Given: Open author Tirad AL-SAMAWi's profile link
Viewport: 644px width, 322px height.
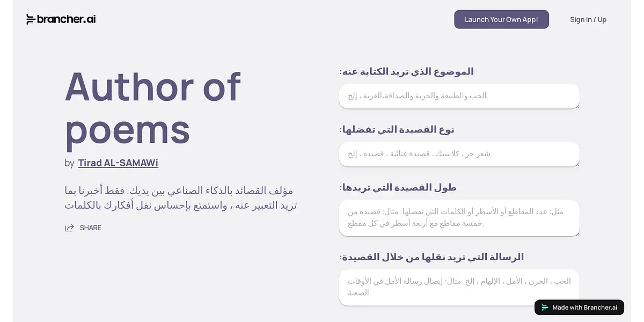Looking at the screenshot, I should click(x=118, y=163).
